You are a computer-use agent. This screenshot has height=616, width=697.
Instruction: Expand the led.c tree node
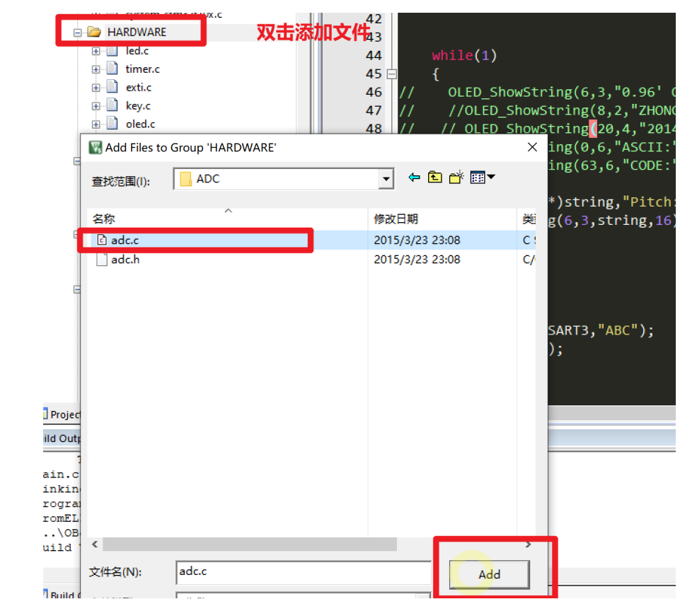pyautogui.click(x=96, y=51)
